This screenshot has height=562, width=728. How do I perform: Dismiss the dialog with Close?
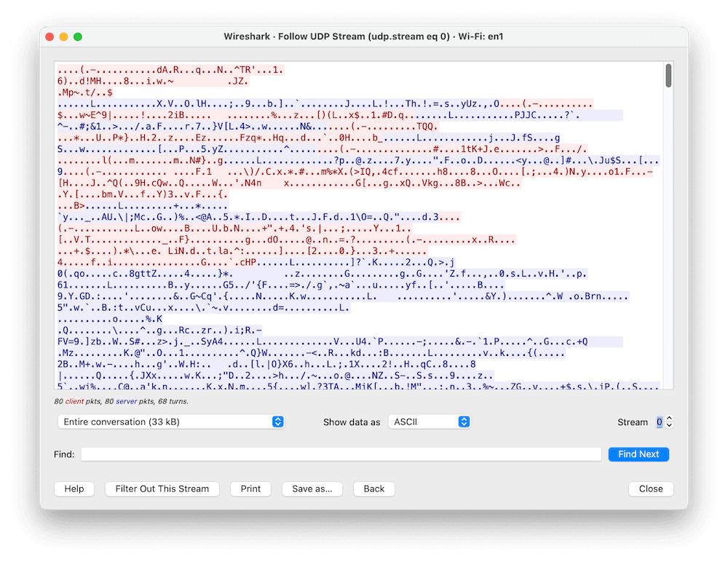[650, 488]
